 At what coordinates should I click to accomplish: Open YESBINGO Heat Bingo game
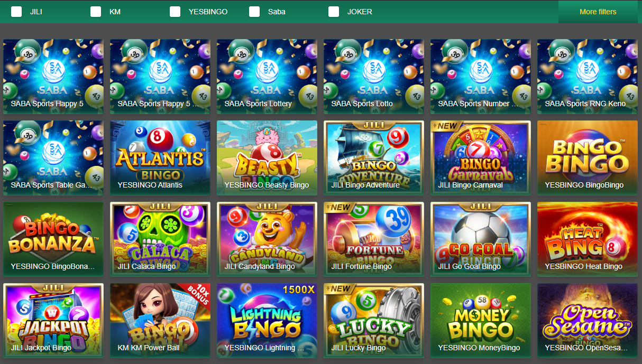[x=588, y=239]
